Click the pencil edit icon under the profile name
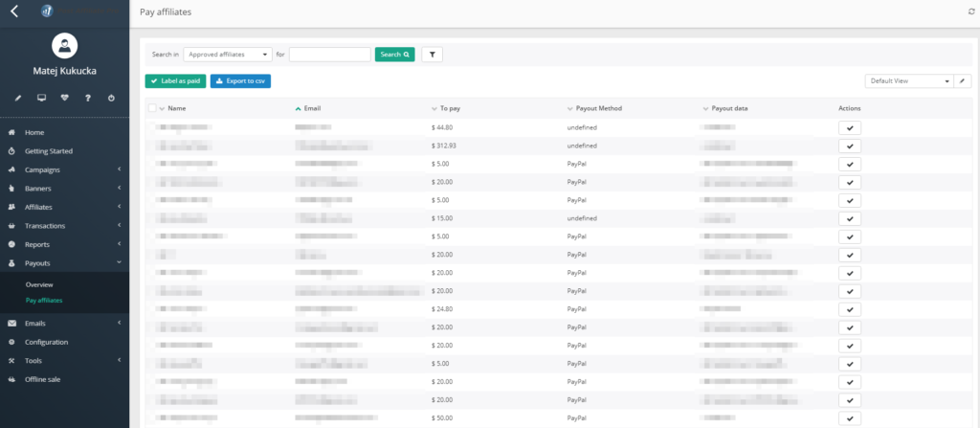Screen dimensions: 980x428 coord(17,98)
